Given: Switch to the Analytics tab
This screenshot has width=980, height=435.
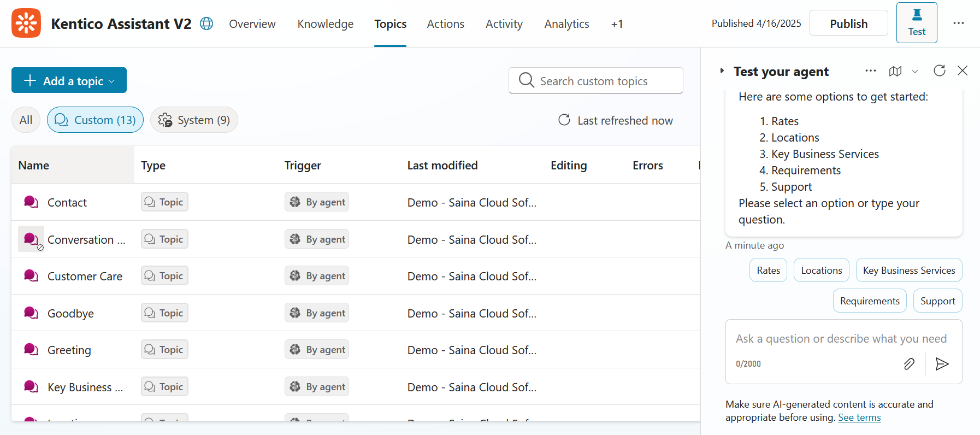Looking at the screenshot, I should click(x=566, y=23).
